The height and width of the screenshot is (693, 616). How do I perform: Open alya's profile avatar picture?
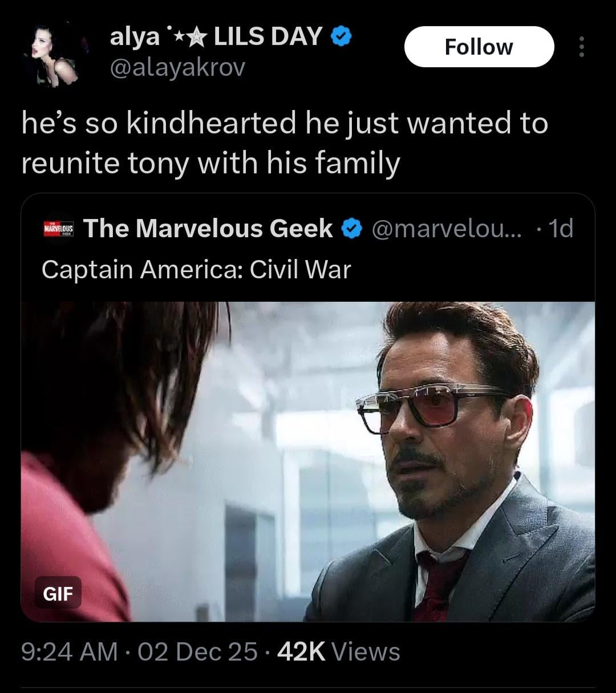coord(56,55)
